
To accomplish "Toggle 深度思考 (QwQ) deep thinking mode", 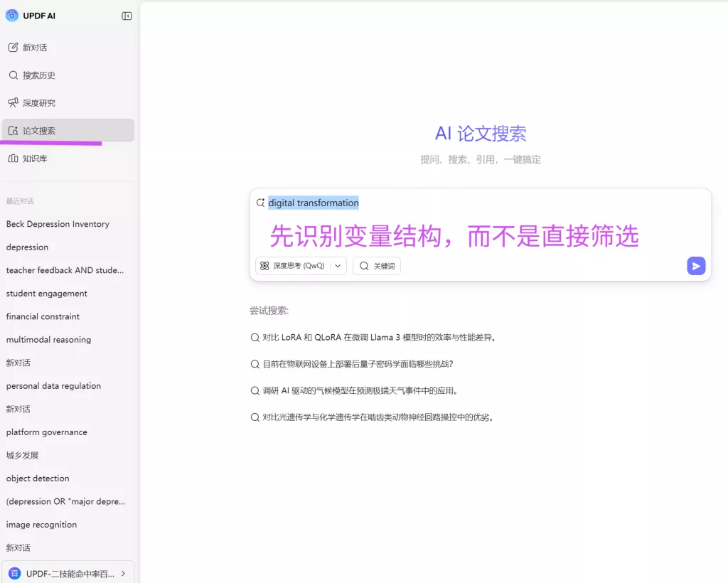I will click(295, 266).
